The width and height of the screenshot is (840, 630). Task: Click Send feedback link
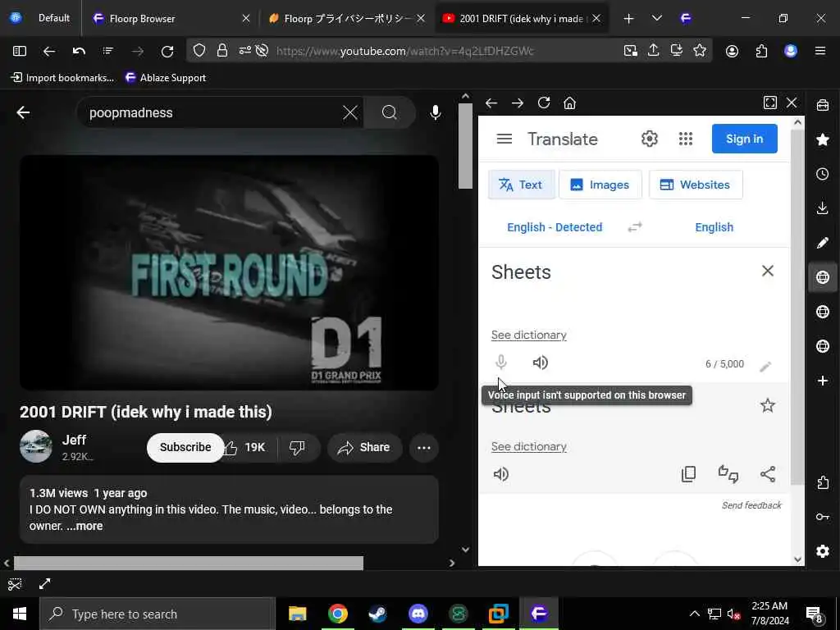click(x=751, y=505)
